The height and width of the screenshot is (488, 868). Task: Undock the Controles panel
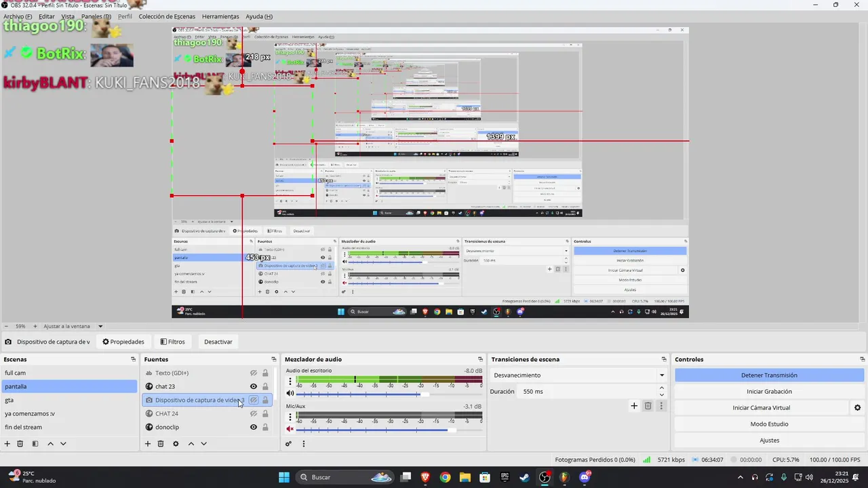[863, 359]
